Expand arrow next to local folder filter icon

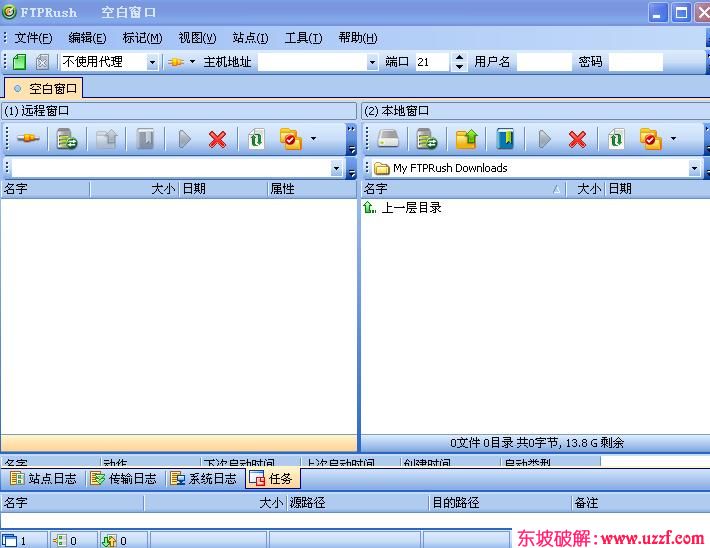(x=673, y=139)
